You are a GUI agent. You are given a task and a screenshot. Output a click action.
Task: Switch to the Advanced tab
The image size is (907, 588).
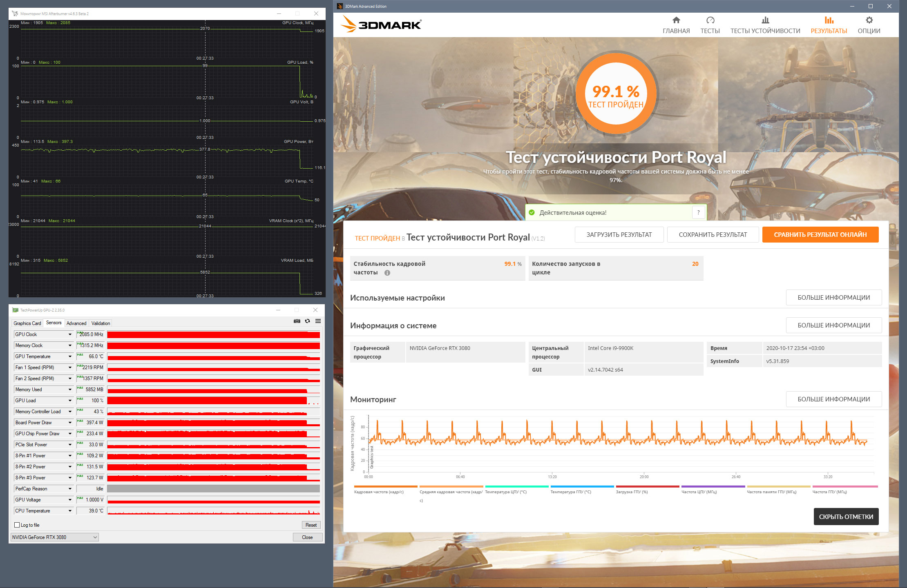(76, 323)
